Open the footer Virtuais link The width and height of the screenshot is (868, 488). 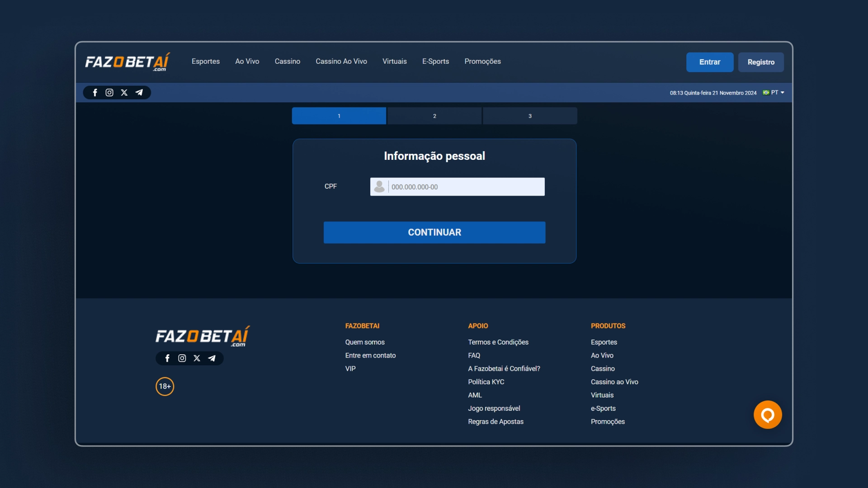[602, 395]
